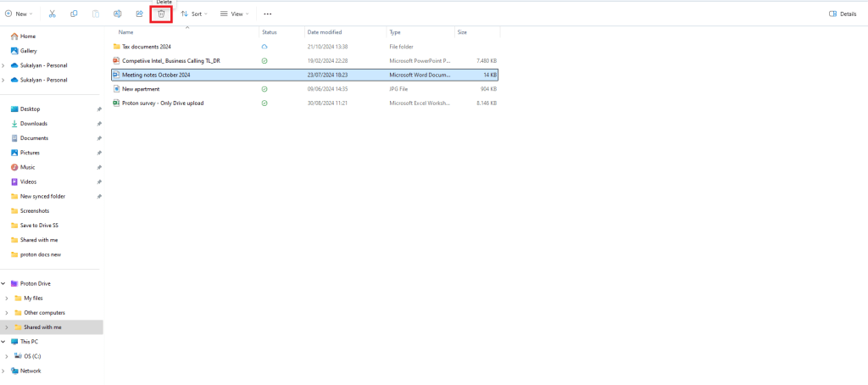Click the Cut scissors icon in toolbar
Image resolution: width=868 pixels, height=385 pixels.
click(x=52, y=14)
